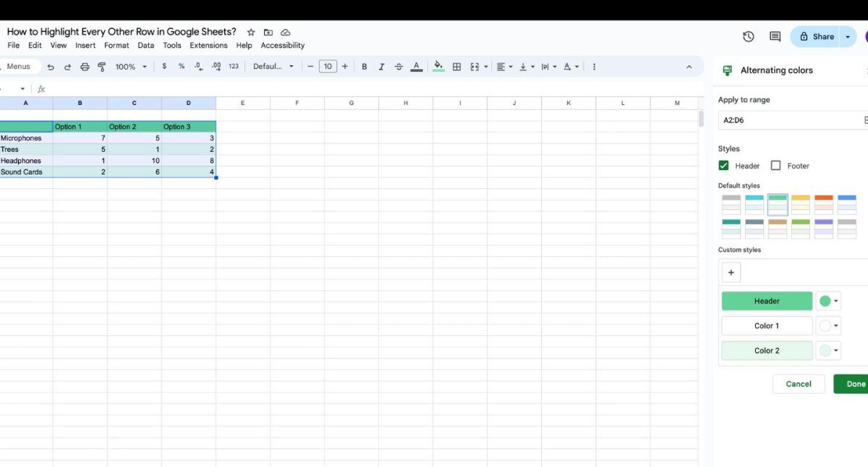Decrease decimal places icon
The image size is (868, 467).
click(199, 66)
